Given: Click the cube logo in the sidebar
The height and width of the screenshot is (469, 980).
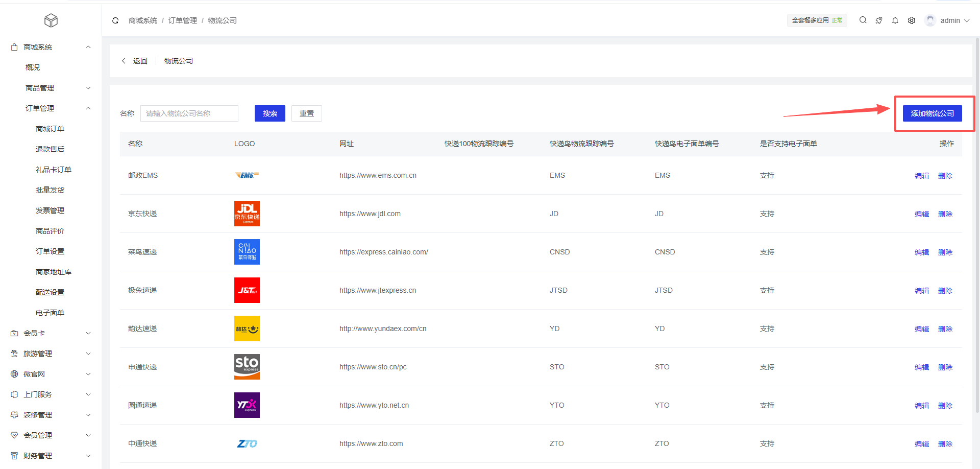Looking at the screenshot, I should pos(51,20).
